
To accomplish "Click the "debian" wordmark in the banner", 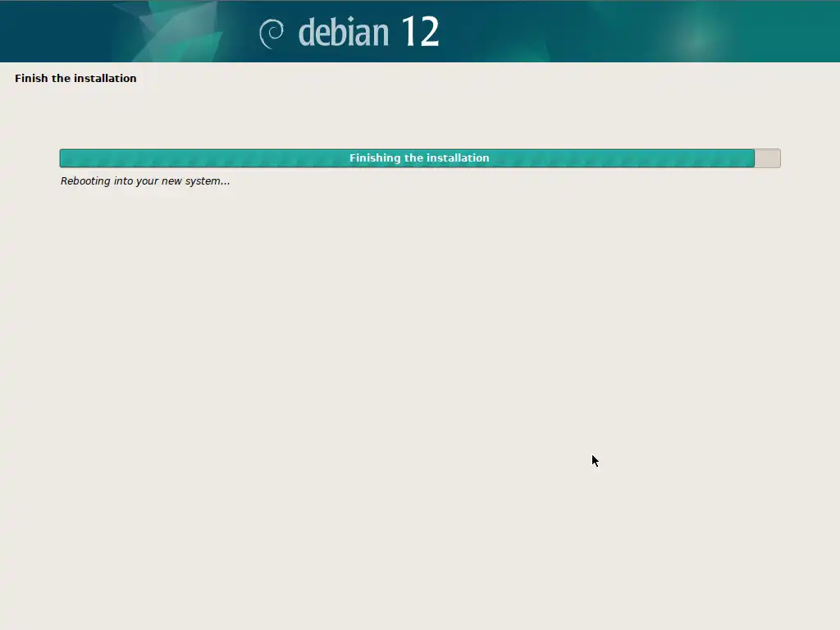I will tap(343, 33).
